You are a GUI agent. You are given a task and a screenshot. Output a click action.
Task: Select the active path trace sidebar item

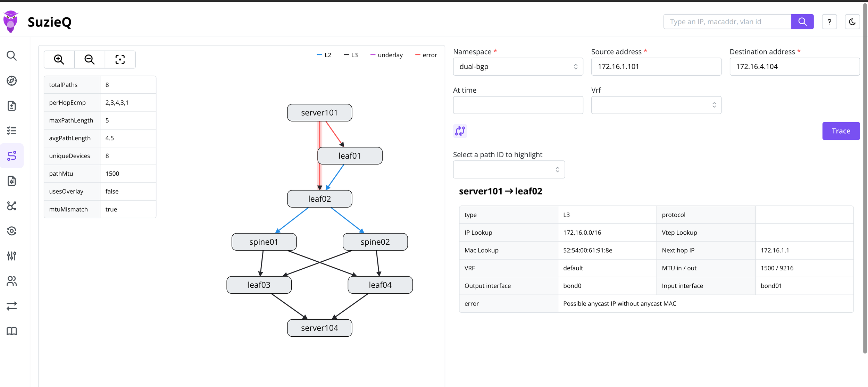(x=12, y=156)
